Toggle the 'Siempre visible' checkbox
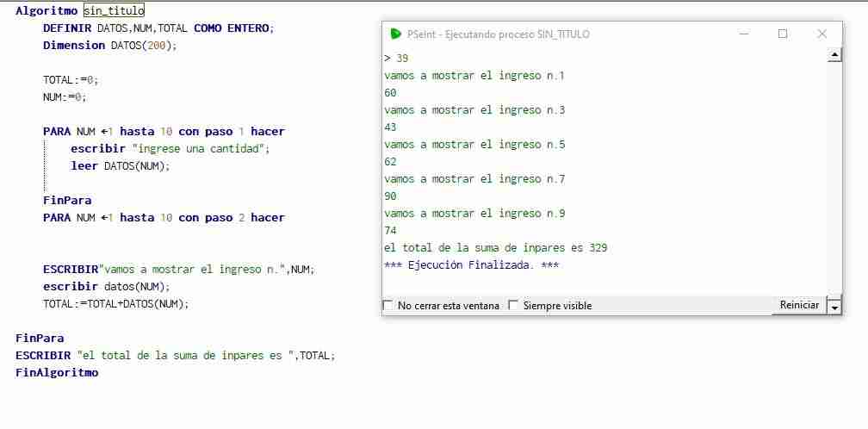Viewport: 868px width, 429px height. tap(514, 306)
